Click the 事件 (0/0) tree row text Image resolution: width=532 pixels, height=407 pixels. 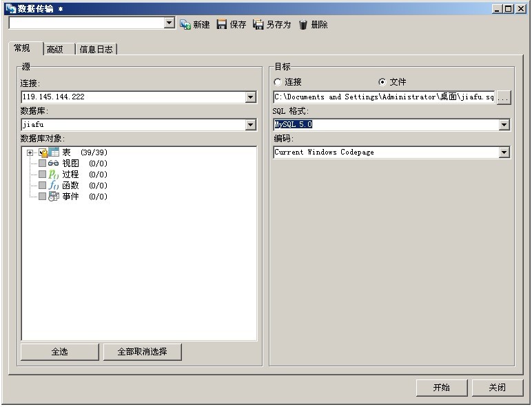pyautogui.click(x=85, y=197)
